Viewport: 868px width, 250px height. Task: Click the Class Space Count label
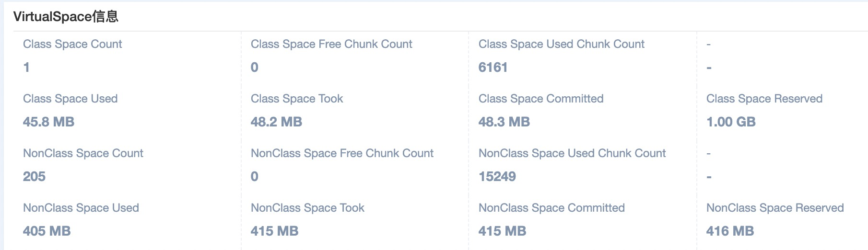point(72,44)
